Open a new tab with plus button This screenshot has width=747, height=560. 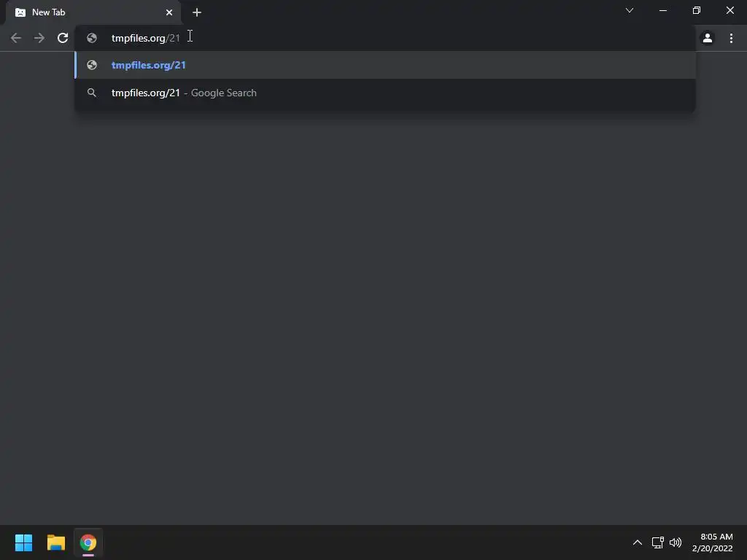pyautogui.click(x=197, y=12)
